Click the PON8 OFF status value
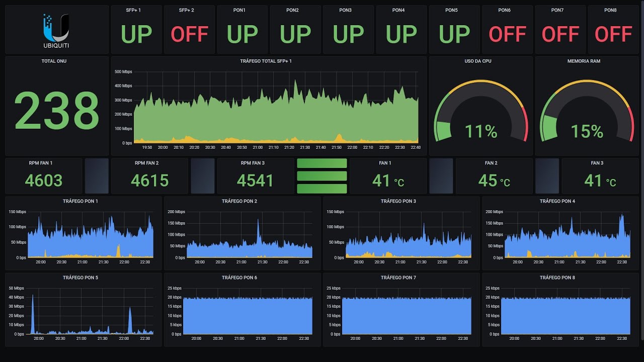The width and height of the screenshot is (644, 362). coord(613,34)
